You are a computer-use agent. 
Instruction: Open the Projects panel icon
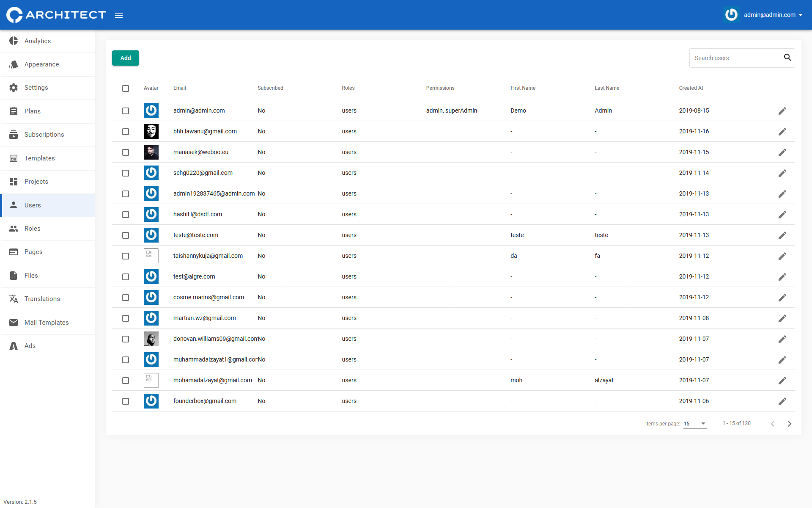point(13,181)
